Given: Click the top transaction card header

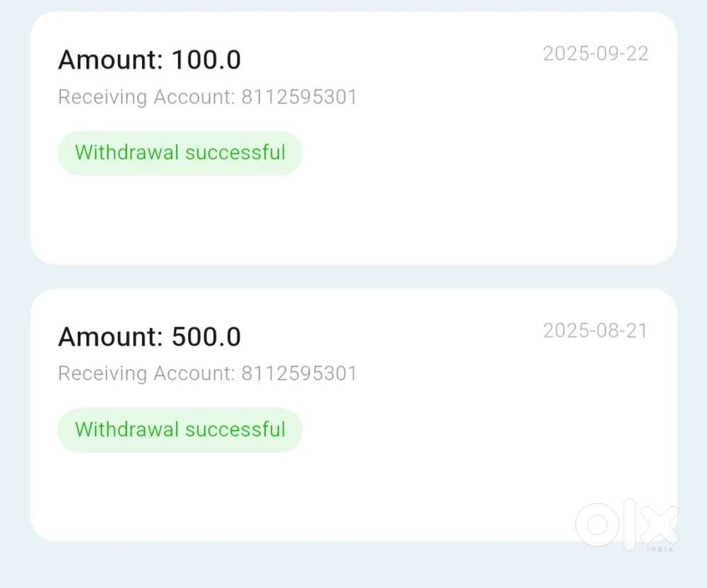Looking at the screenshot, I should coord(353,60).
